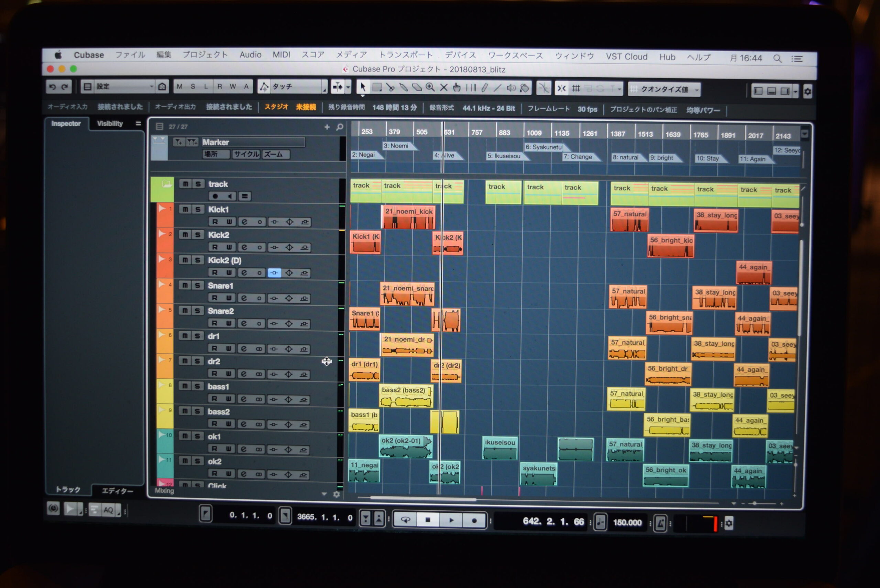Open the クオンタイズ値 quantize dropdown

[x=664, y=89]
